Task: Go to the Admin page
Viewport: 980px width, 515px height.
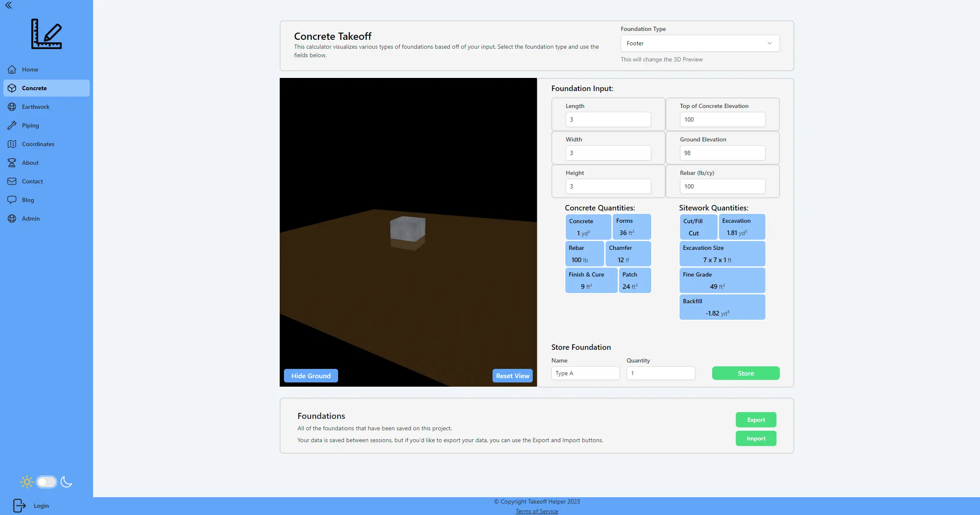Action: coord(31,219)
